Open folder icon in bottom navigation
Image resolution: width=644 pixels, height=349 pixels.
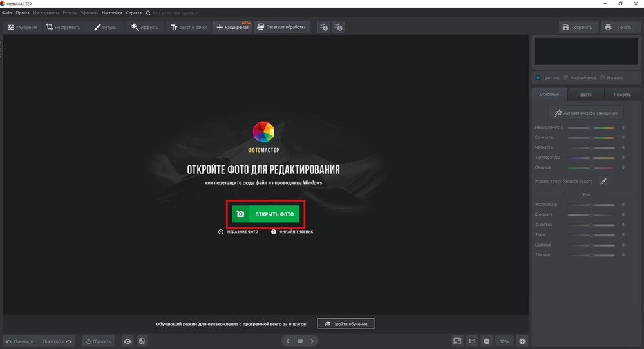point(300,341)
